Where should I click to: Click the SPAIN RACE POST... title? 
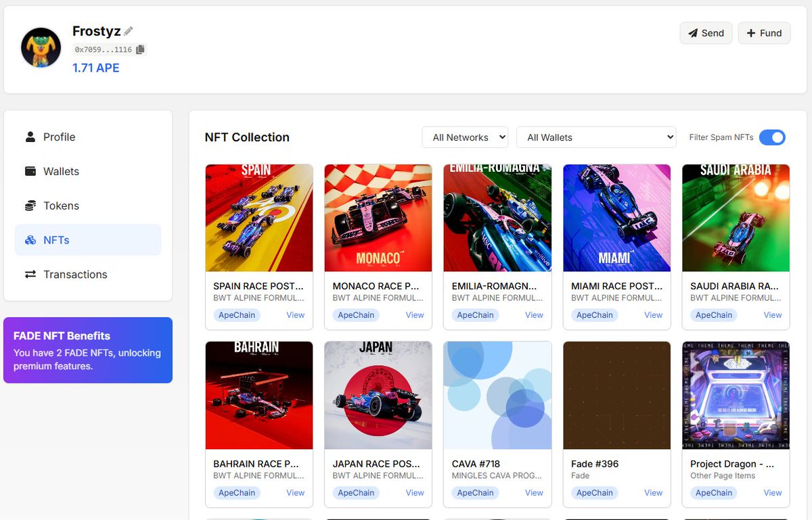tap(258, 286)
